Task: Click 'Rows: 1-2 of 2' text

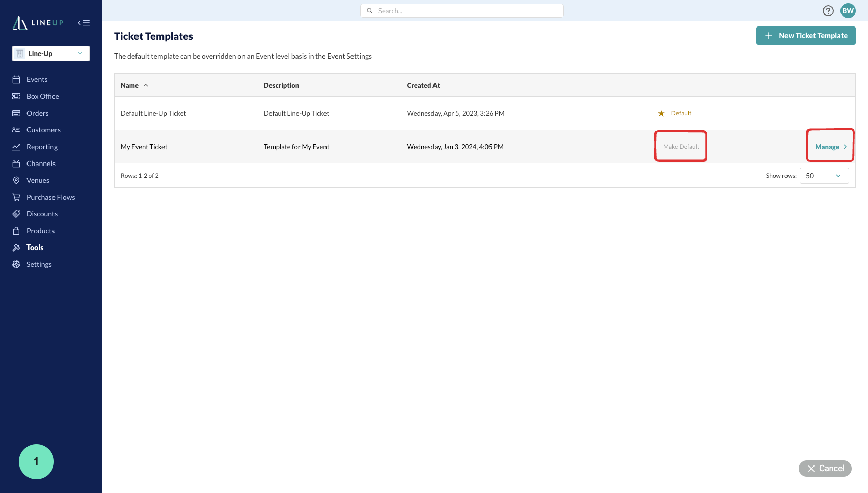Action: pyautogui.click(x=140, y=176)
